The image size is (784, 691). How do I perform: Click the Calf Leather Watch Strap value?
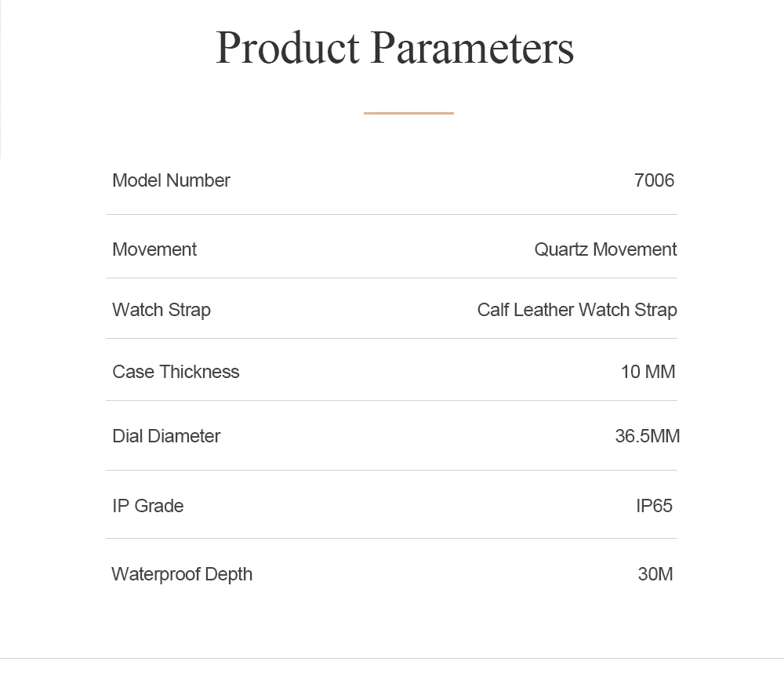(577, 310)
